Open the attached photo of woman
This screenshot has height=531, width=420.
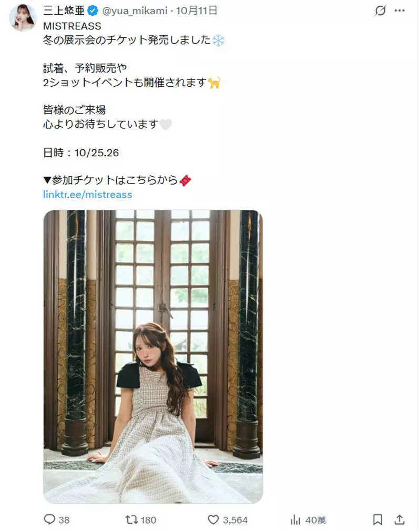(x=153, y=356)
